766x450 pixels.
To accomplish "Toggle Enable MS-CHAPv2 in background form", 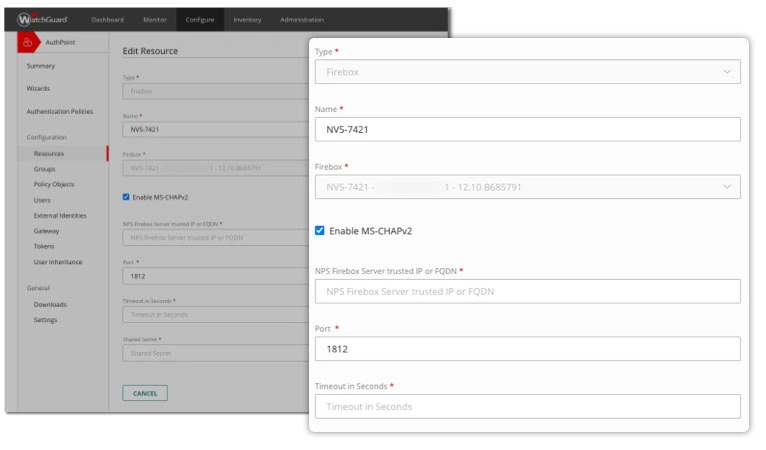I will (126, 197).
